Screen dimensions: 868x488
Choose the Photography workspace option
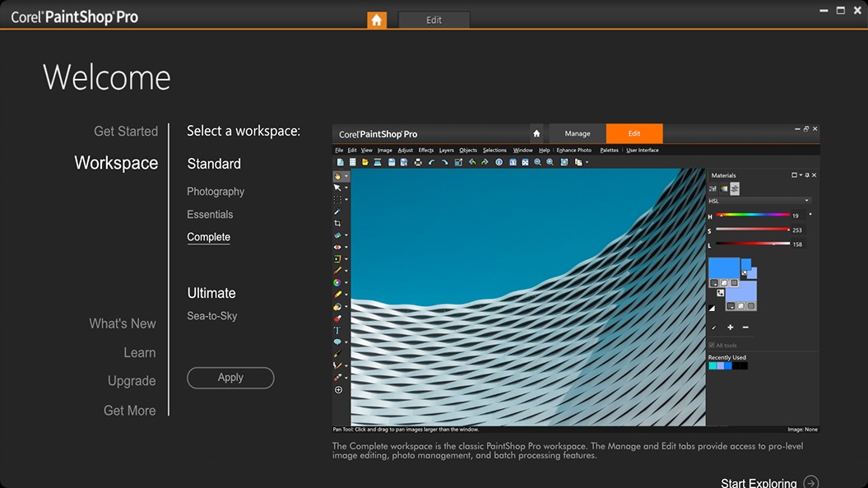tap(216, 192)
